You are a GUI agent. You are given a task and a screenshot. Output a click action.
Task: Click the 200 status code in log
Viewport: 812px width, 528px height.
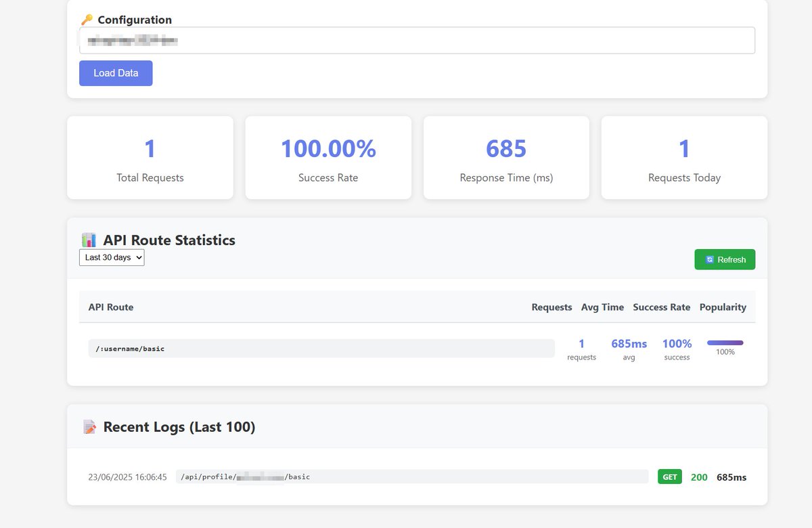tap(699, 477)
